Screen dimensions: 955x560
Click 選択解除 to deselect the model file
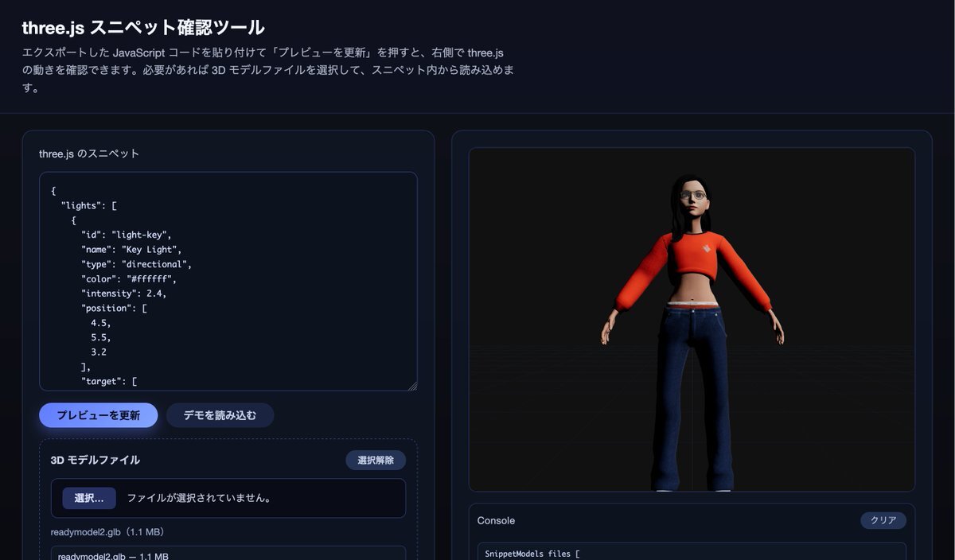pos(375,461)
